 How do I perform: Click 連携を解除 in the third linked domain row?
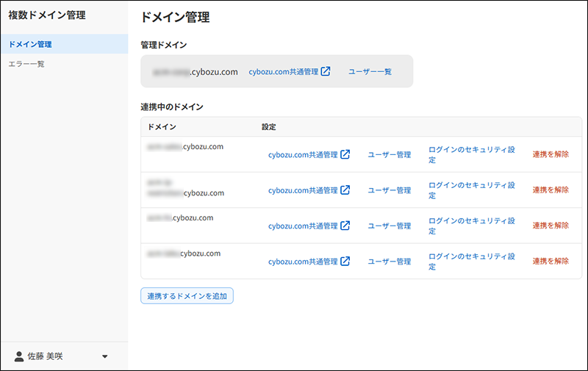click(x=551, y=226)
